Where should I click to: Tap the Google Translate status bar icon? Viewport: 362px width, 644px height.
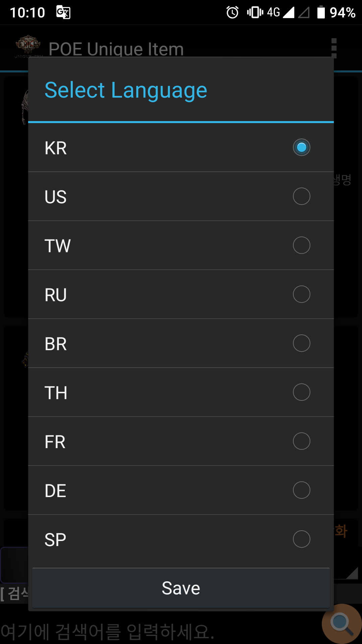63,12
